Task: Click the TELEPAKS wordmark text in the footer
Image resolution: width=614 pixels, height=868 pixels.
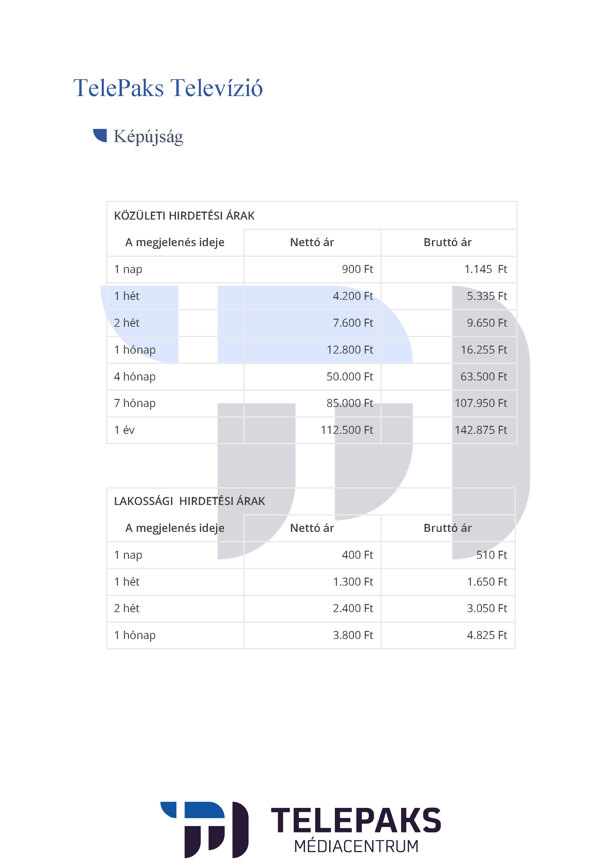Action: pos(356,820)
